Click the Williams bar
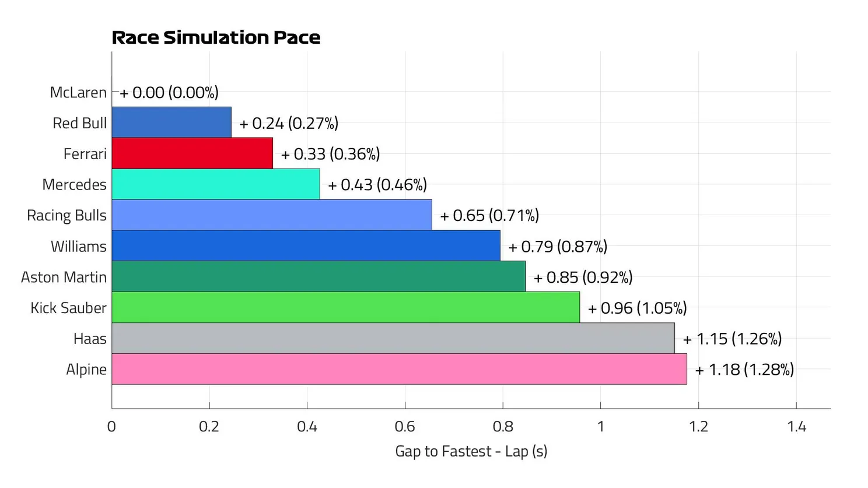The height and width of the screenshot is (488, 868). coord(306,246)
